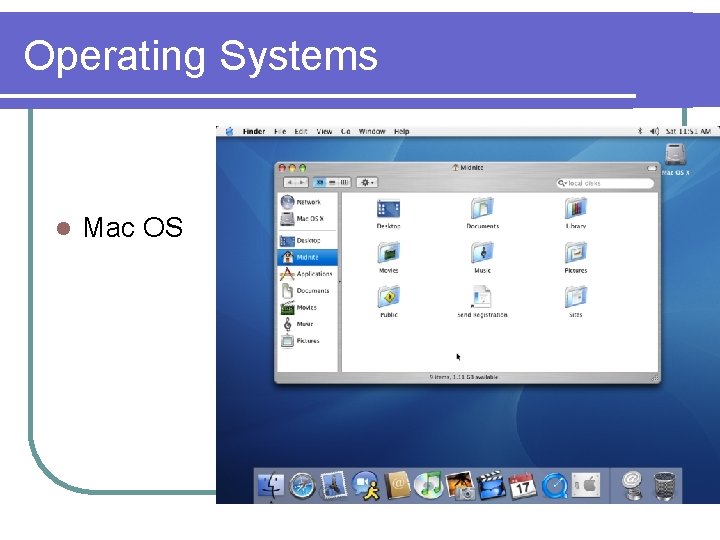
Task: Toggle the toolbar with the pill button
Action: [x=652, y=169]
